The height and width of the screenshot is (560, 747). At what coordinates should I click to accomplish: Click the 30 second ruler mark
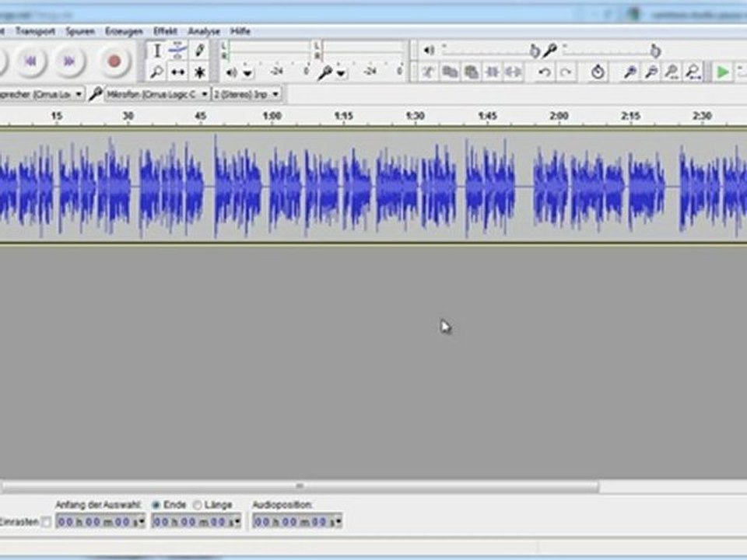coord(128,116)
